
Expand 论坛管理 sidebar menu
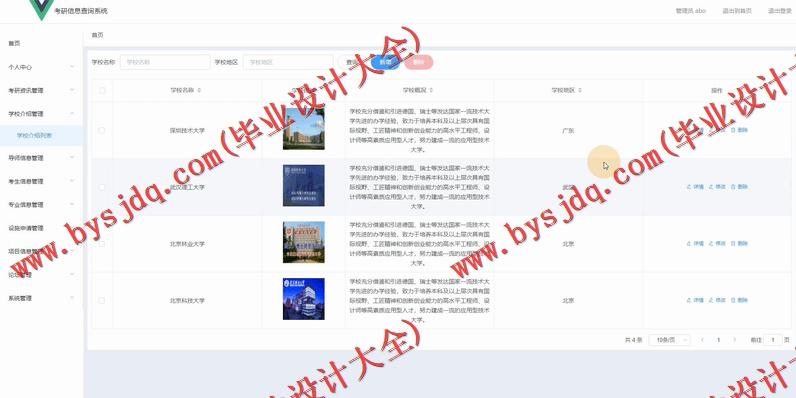(41, 275)
